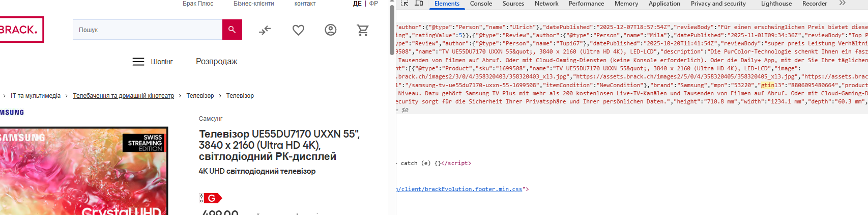The width and height of the screenshot is (868, 215).
Task: Open the Брак Плюс link
Action: [x=198, y=4]
